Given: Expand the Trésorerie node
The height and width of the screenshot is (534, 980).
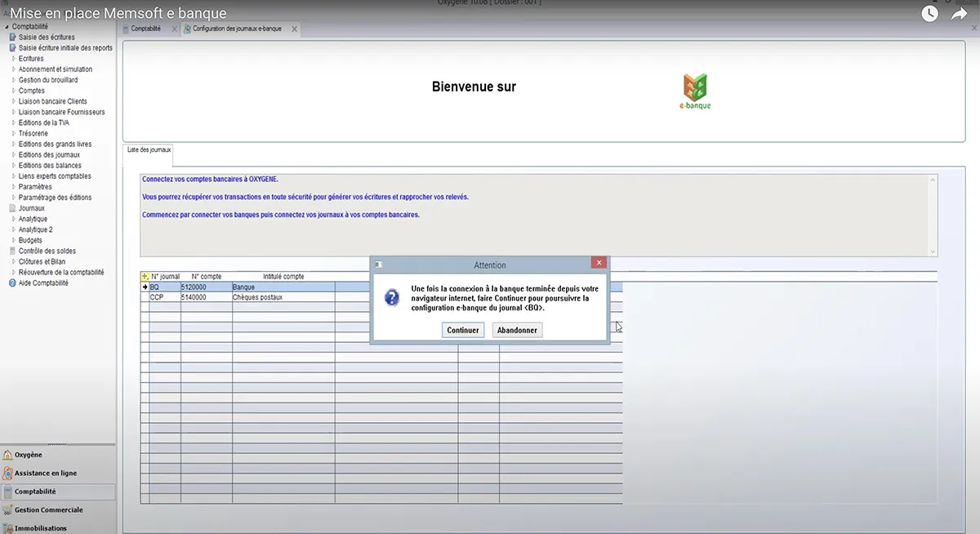Looking at the screenshot, I should [x=14, y=133].
